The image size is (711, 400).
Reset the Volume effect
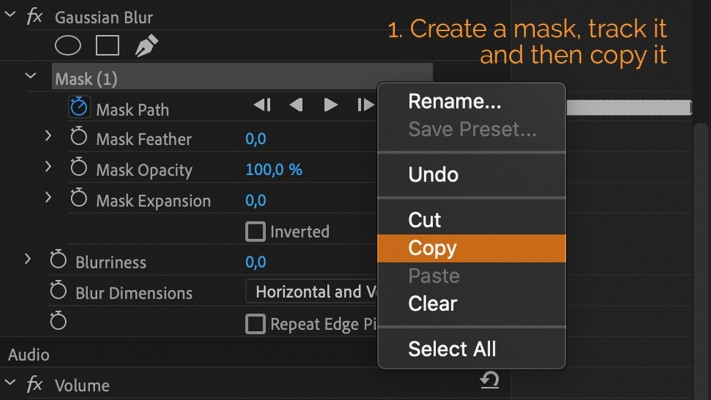coord(490,380)
